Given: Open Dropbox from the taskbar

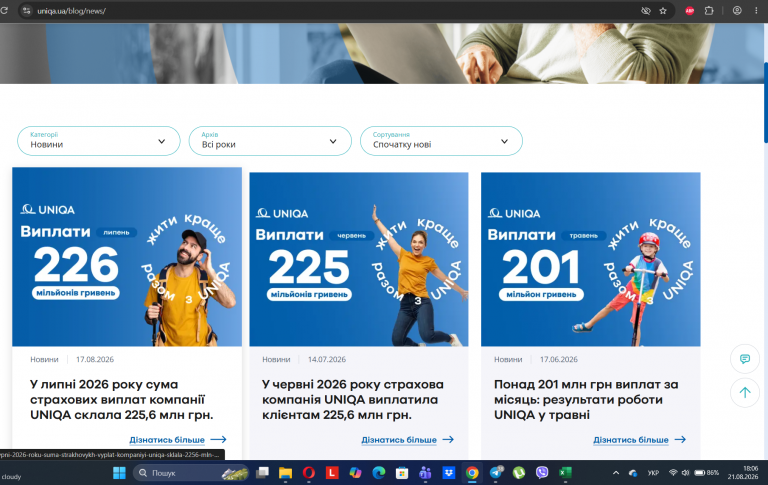Looking at the screenshot, I should (449, 473).
